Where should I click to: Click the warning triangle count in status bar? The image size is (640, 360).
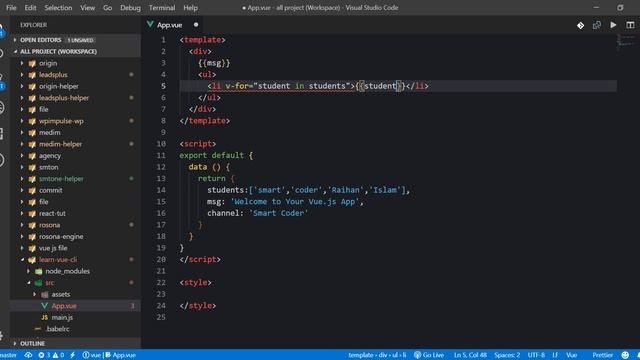tap(58, 355)
